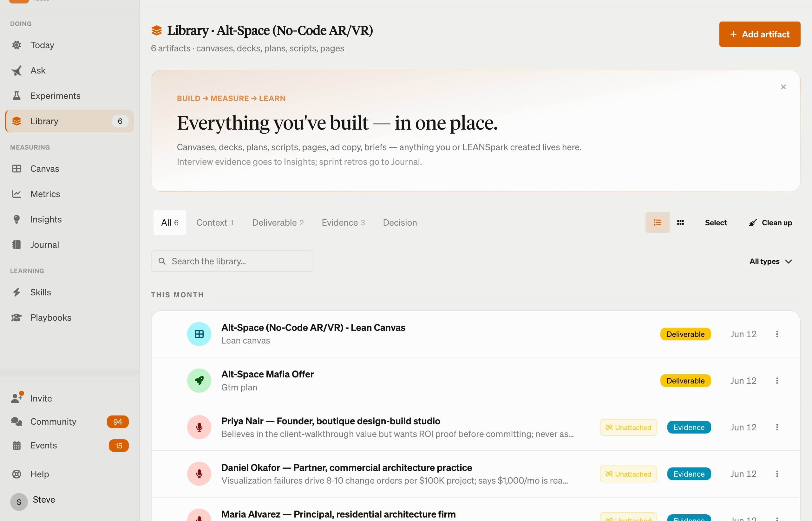The height and width of the screenshot is (521, 812).
Task: Switch to the Evidence tab
Action: (343, 222)
